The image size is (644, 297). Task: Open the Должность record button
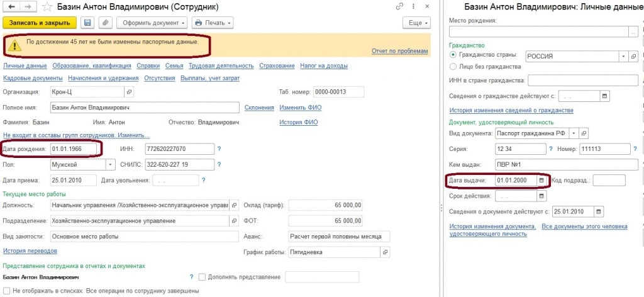click(x=234, y=205)
